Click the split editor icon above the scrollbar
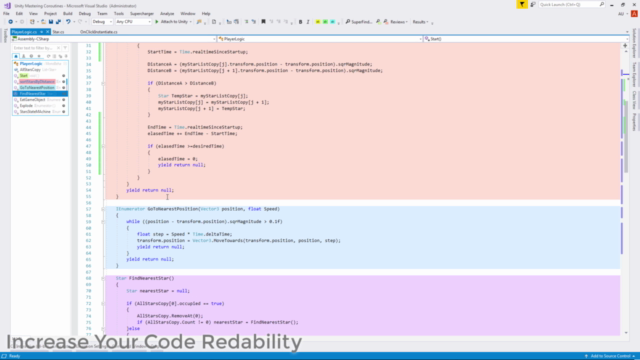 [625, 46]
